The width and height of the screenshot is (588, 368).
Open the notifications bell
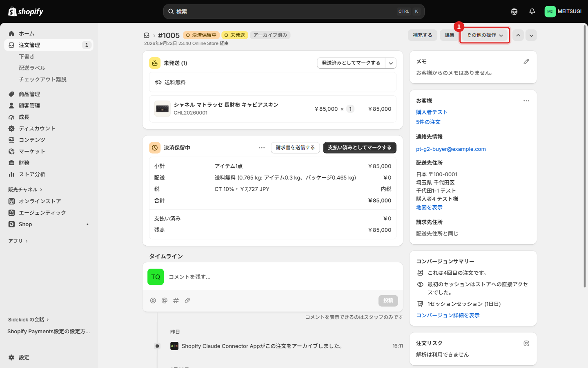[532, 11]
